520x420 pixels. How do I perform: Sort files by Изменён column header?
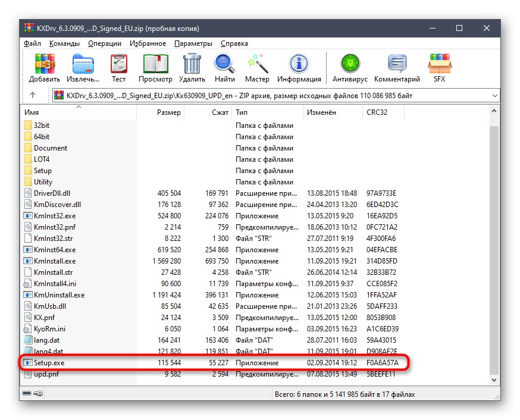333,112
